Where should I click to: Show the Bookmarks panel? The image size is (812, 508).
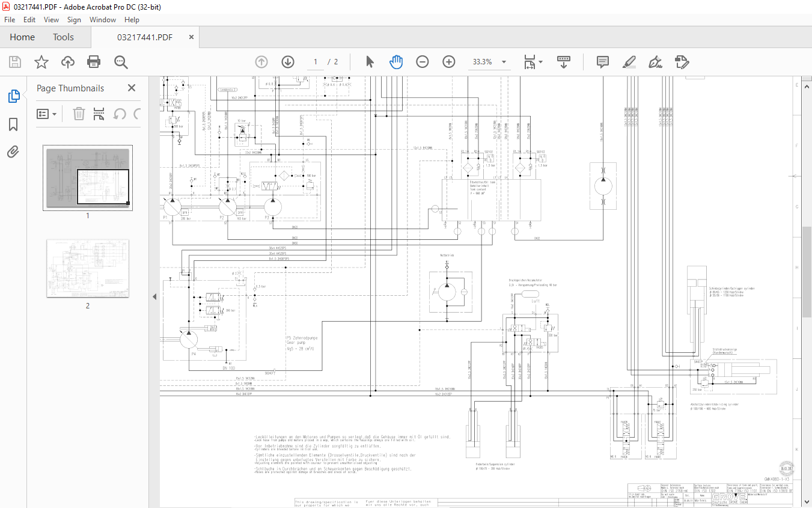13,124
